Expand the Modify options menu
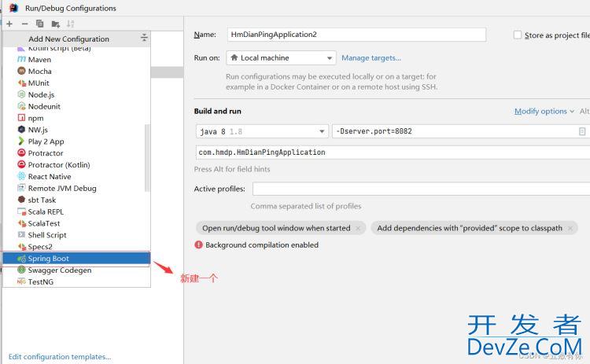The image size is (590, 364). coord(544,111)
